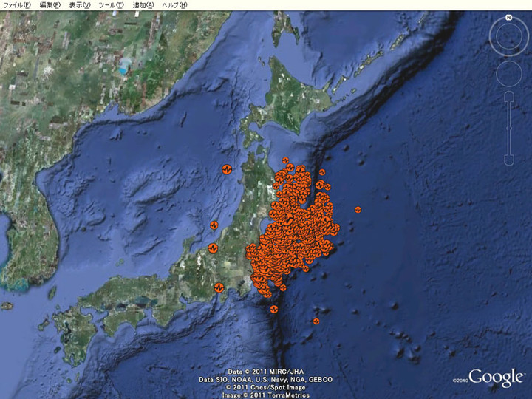Image resolution: width=532 pixels, height=399 pixels.
Task: Select the northernmost earthquake marker off Aomori
Action: click(x=285, y=160)
